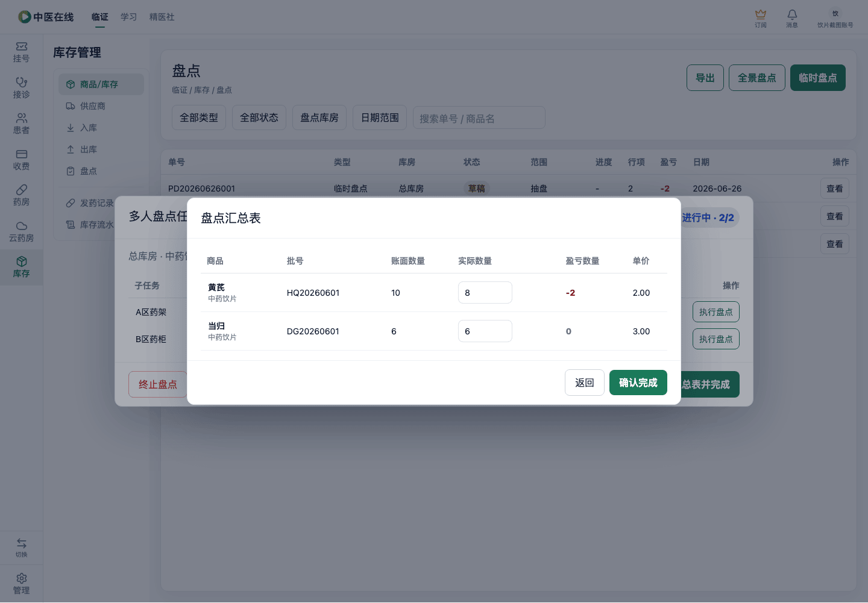This screenshot has width=868, height=603.
Task: Open the 全部状态 filter dropdown
Action: click(x=259, y=117)
